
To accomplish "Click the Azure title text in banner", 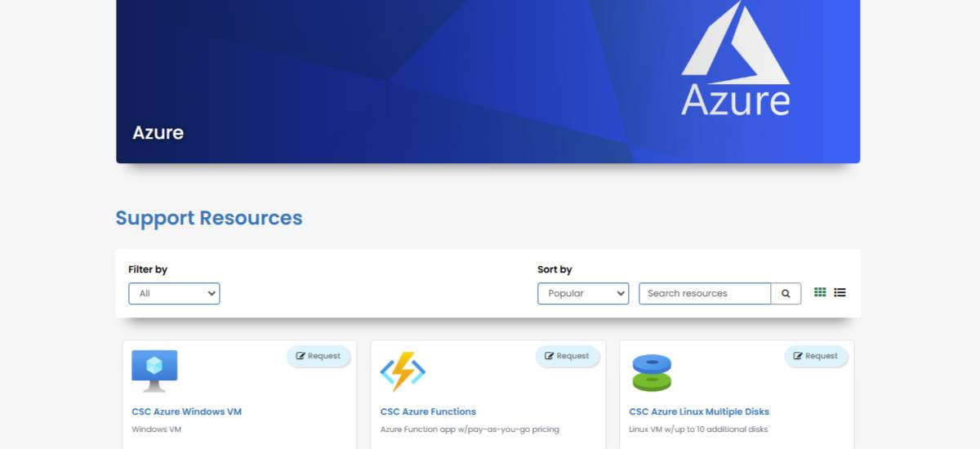I will click(158, 132).
